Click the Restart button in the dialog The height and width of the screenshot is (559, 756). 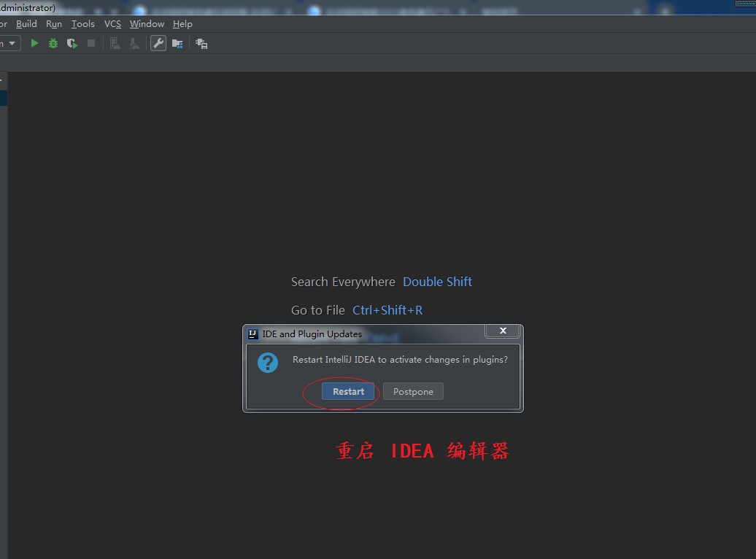tap(348, 392)
